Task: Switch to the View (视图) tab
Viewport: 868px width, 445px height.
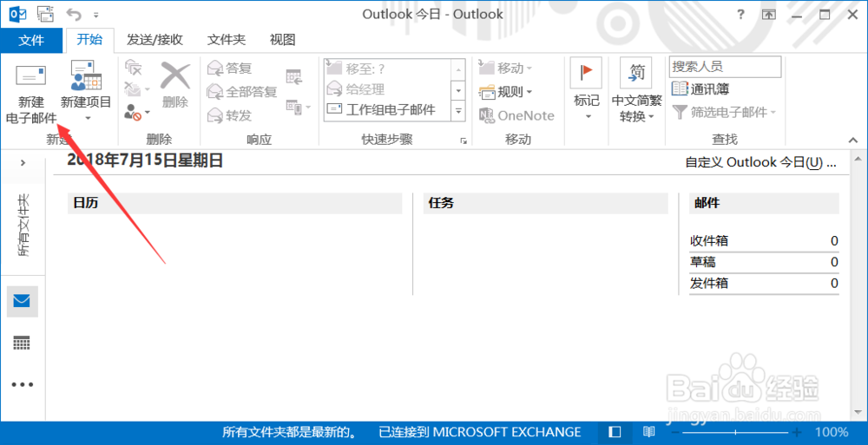Action: [282, 40]
